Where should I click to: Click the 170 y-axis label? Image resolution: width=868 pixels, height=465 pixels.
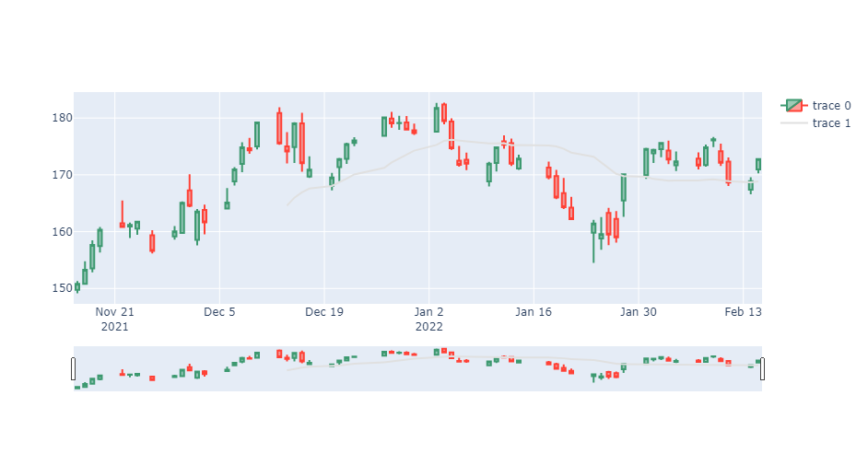coord(62,175)
